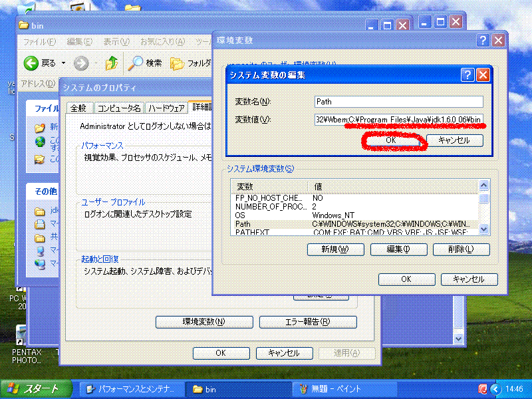532x399 pixels.
Task: Click the red system tray icon
Action: coord(482,389)
